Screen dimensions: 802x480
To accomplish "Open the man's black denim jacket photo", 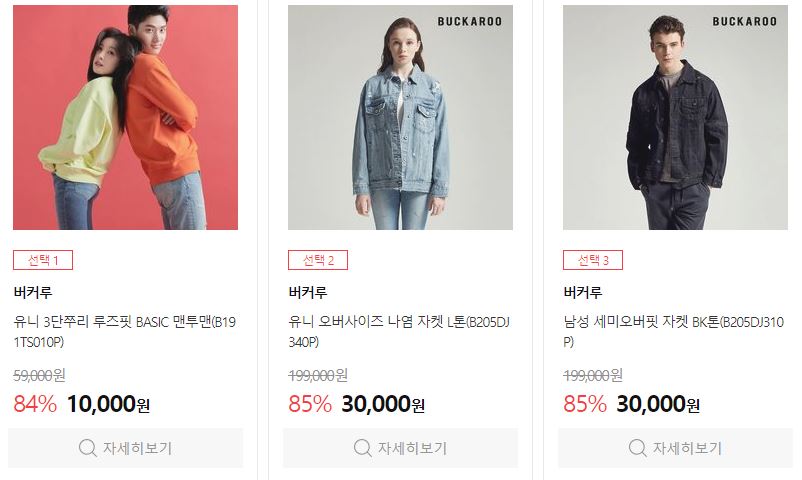I will (x=675, y=117).
